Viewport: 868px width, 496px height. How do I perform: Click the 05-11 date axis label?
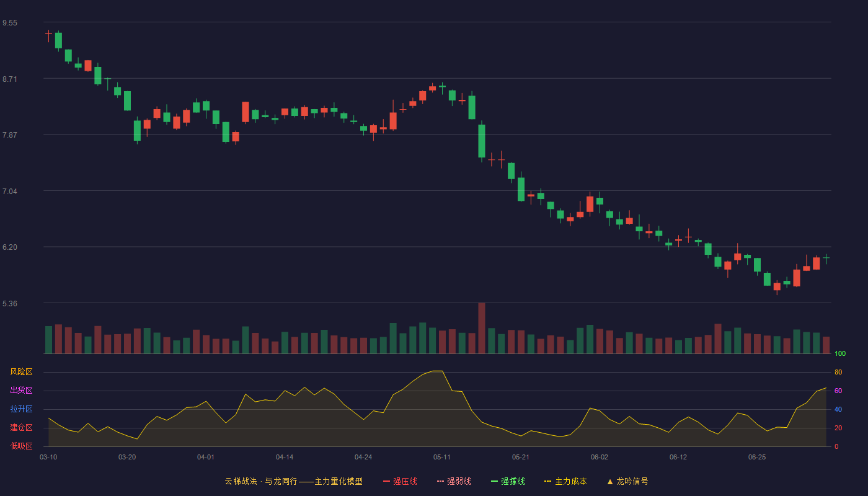coord(442,457)
